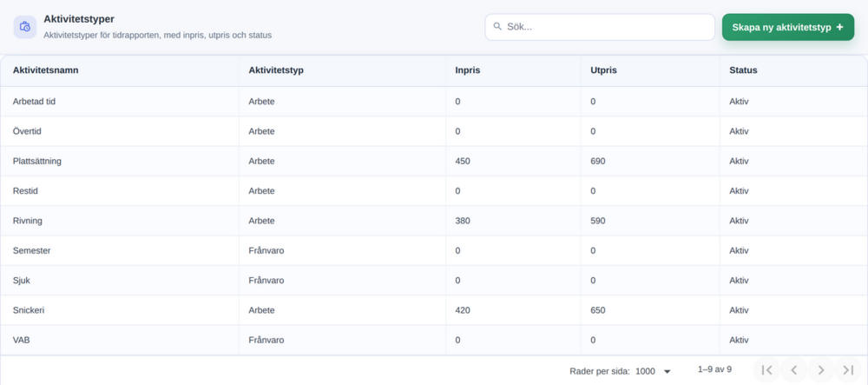Click Inpris value 380
The width and height of the screenshot is (868, 385).
coord(463,221)
